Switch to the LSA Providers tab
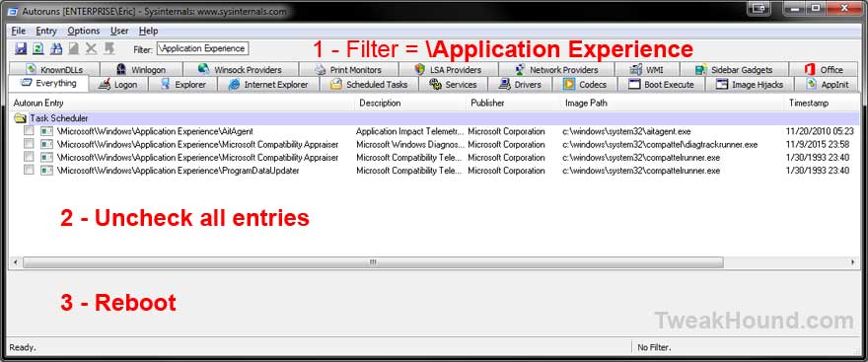The height and width of the screenshot is (362, 868). [448, 70]
